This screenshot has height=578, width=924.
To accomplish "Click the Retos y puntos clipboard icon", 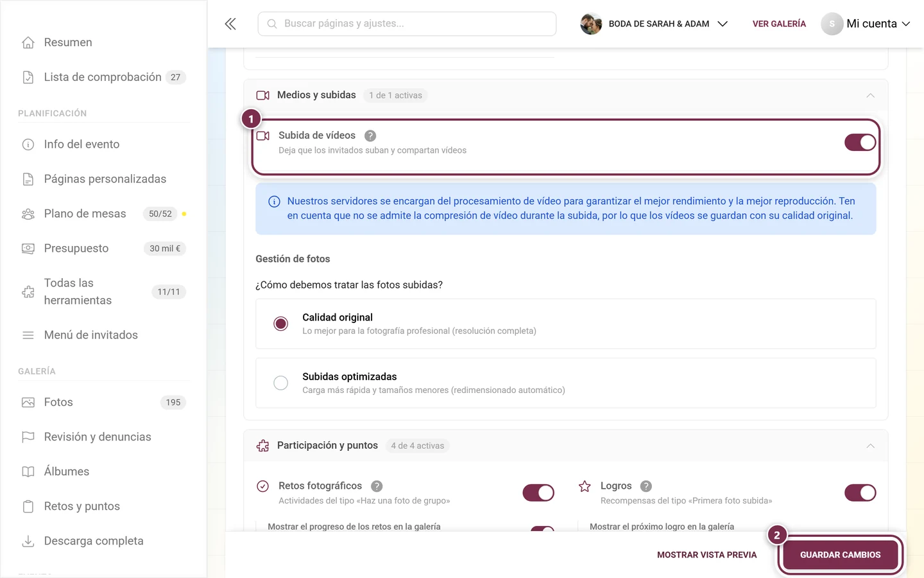I will [x=28, y=507].
